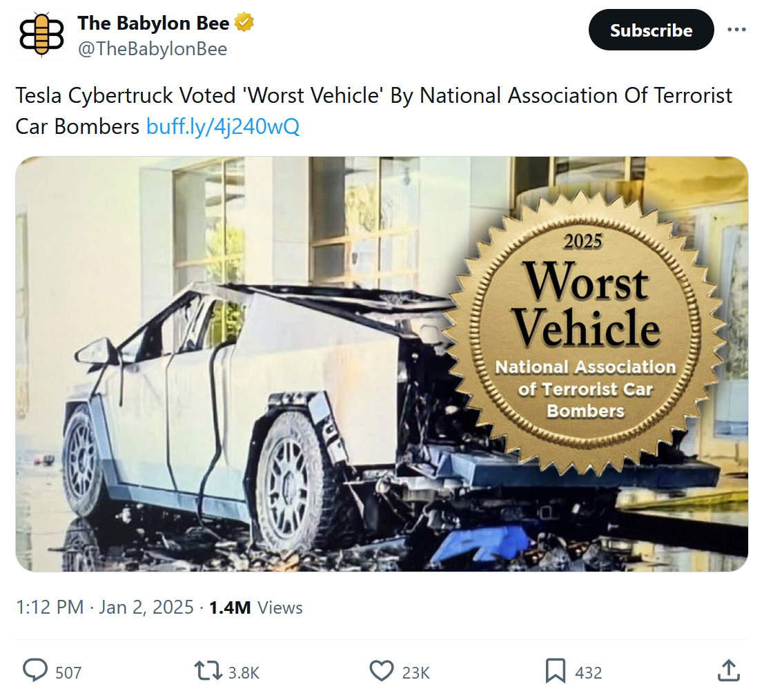Image resolution: width=764 pixels, height=700 pixels.
Task: Click the repost arrows icon
Action: click(x=208, y=670)
